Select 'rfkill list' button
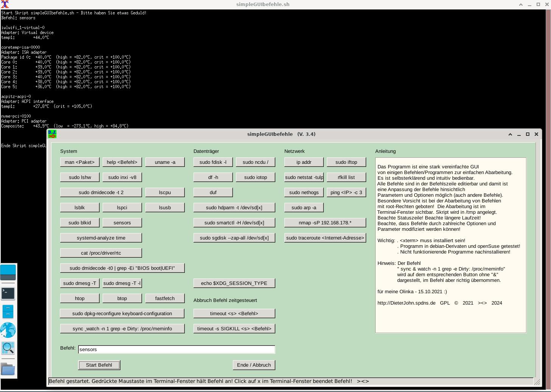The width and height of the screenshot is (551, 392). pos(347,177)
